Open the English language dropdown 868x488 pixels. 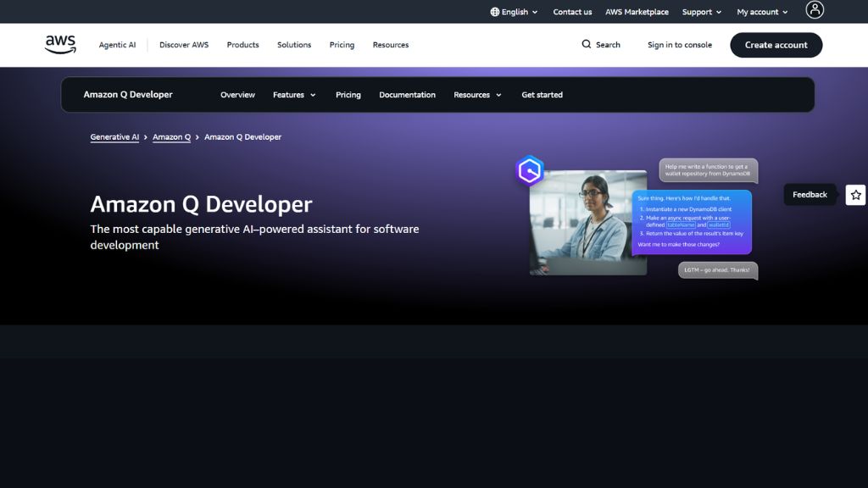click(x=515, y=12)
